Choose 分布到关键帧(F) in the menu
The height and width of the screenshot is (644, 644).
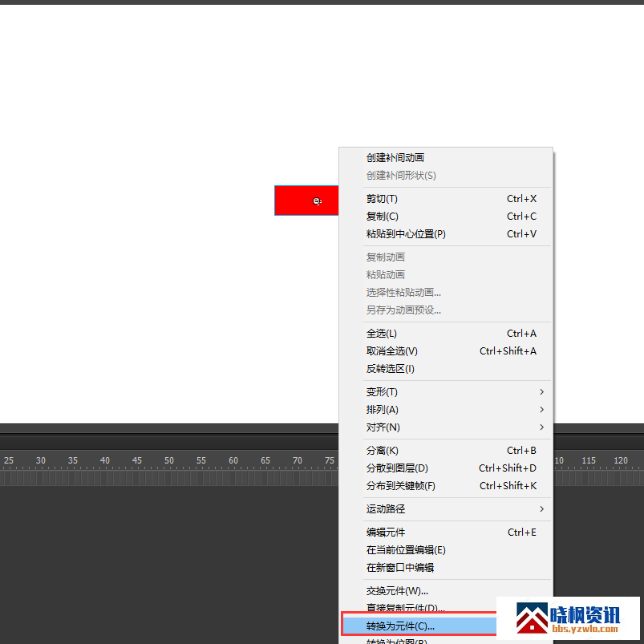click(x=446, y=486)
